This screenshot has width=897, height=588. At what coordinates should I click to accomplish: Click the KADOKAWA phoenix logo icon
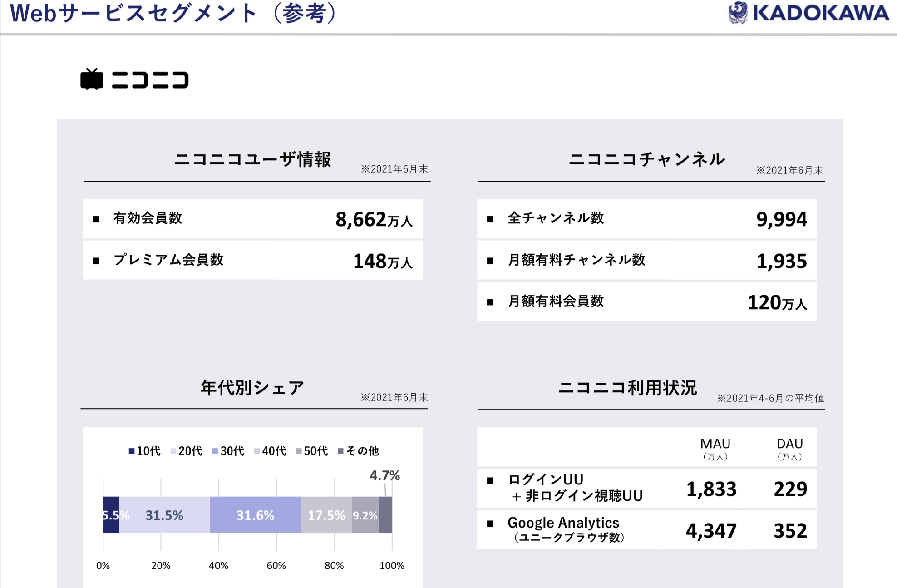[738, 13]
